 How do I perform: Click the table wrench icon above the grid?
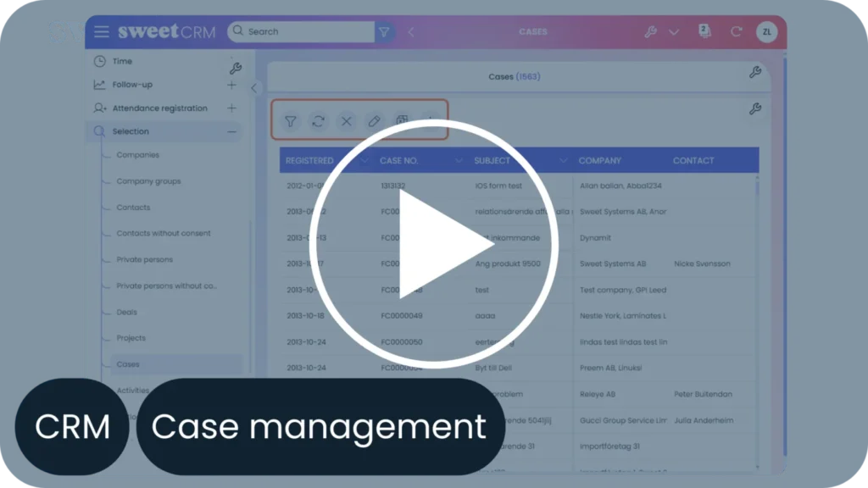[x=755, y=108]
